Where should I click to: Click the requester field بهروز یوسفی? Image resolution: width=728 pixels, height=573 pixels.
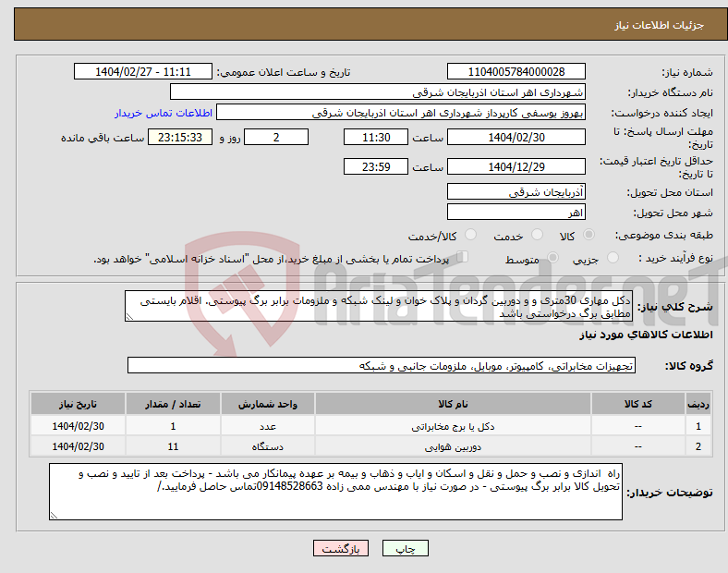click(401, 113)
